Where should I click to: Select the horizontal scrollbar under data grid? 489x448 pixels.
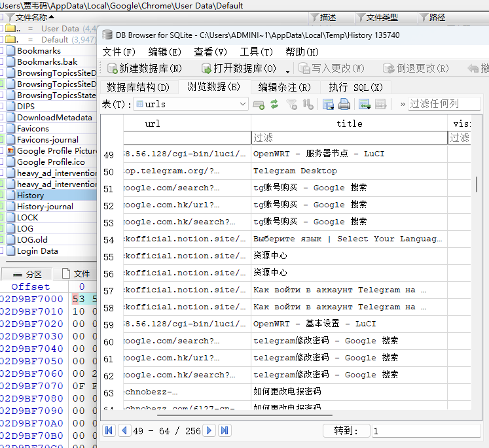245,415
